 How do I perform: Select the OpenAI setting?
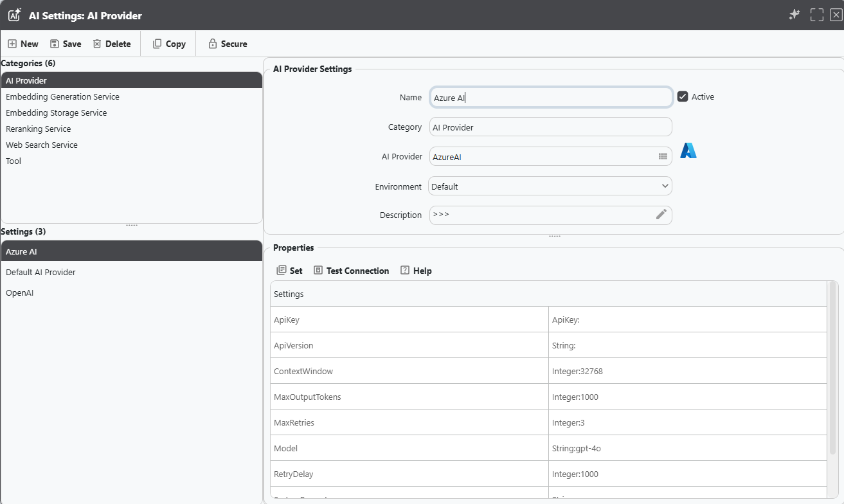pyautogui.click(x=131, y=292)
